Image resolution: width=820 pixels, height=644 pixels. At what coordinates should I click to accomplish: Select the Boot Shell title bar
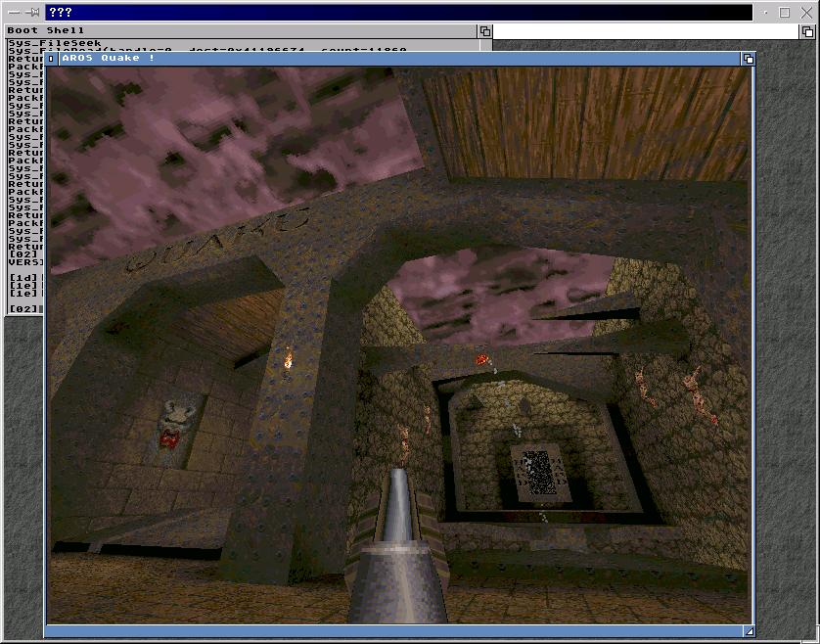pyautogui.click(x=245, y=31)
